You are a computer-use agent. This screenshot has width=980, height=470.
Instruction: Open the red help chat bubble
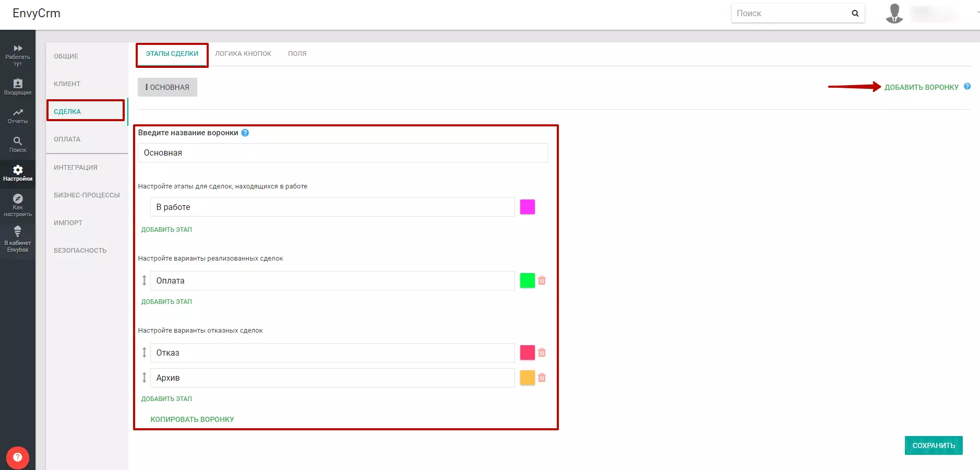pos(18,457)
